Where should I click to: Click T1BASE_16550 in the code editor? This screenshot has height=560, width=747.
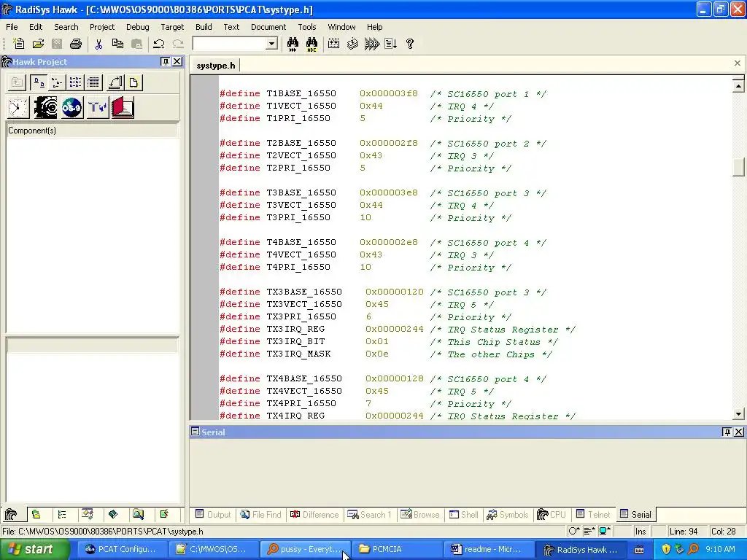(301, 94)
